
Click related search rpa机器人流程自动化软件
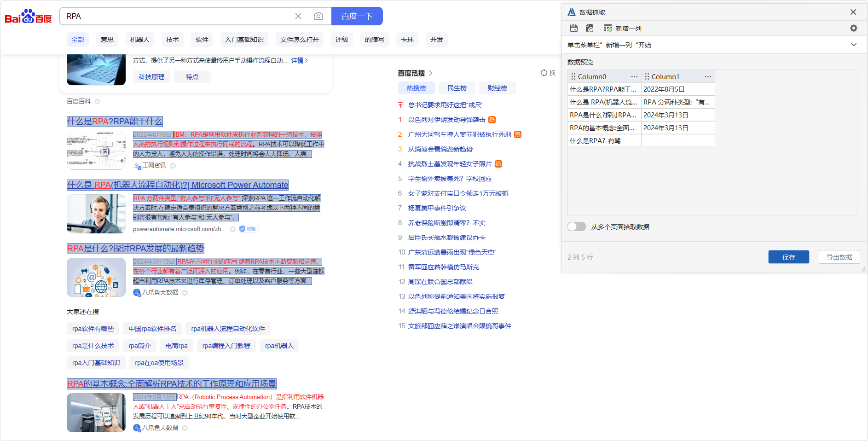pyautogui.click(x=228, y=329)
